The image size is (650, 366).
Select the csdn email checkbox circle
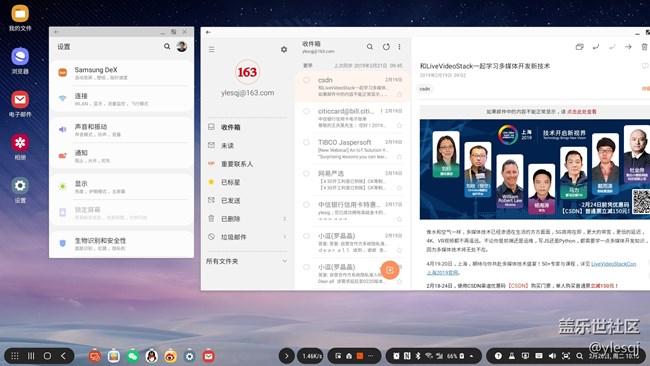pyautogui.click(x=306, y=80)
